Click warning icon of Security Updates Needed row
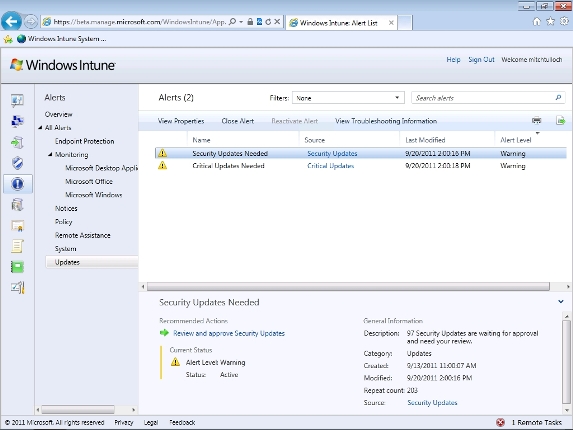This screenshot has height=430, width=573. click(163, 153)
